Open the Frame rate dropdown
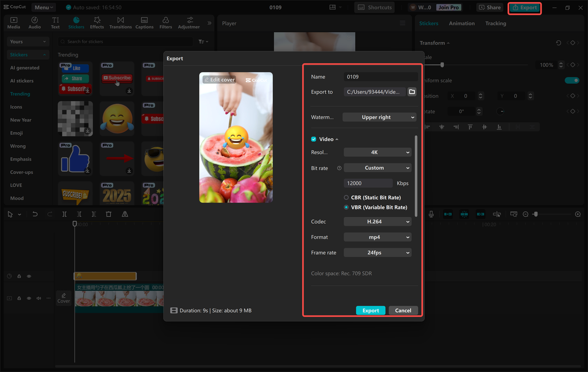The image size is (588, 372). (377, 252)
